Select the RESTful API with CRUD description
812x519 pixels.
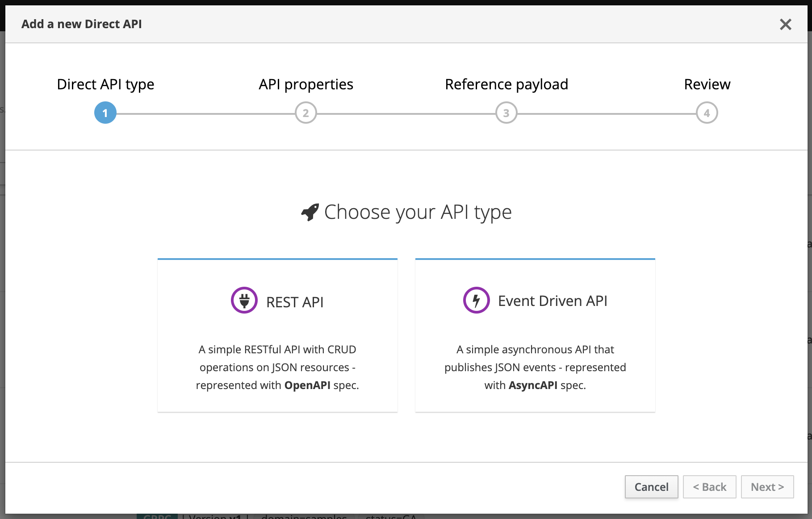pos(277,367)
